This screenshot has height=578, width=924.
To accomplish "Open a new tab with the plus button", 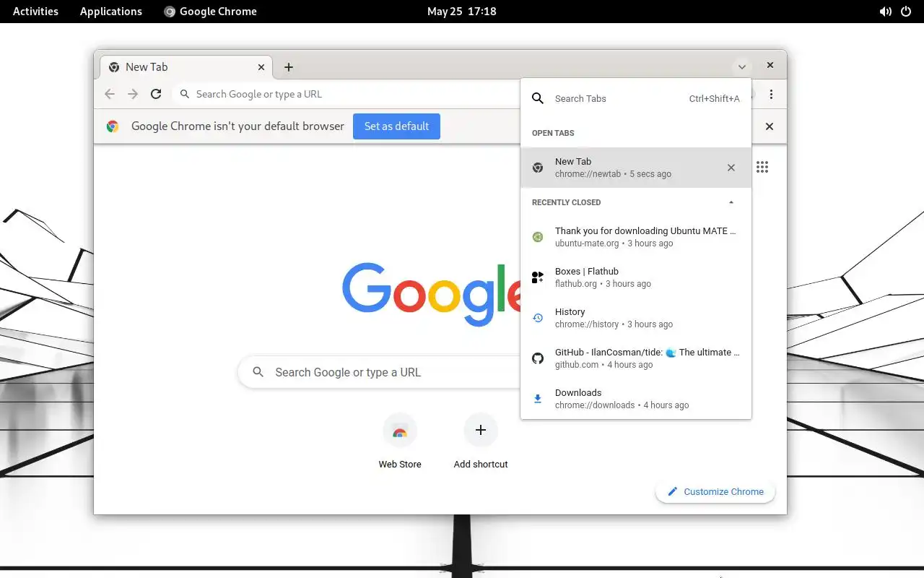I will pos(289,67).
